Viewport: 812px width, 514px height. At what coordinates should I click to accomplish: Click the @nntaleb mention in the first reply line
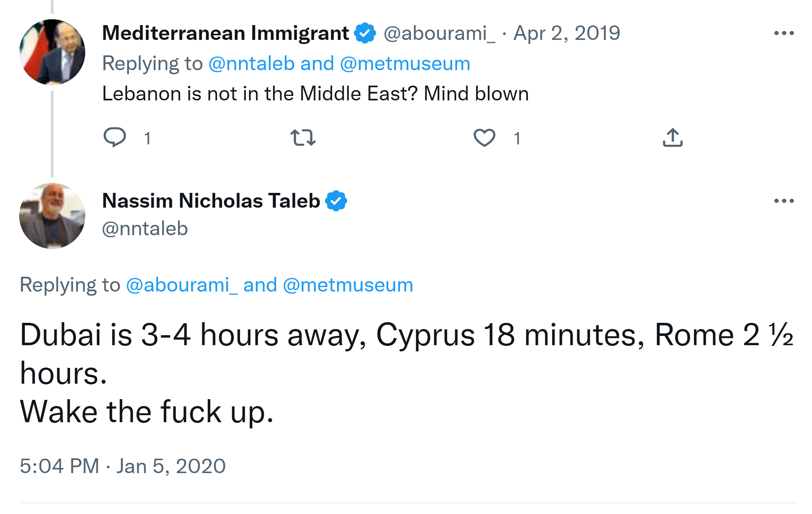pyautogui.click(x=252, y=64)
